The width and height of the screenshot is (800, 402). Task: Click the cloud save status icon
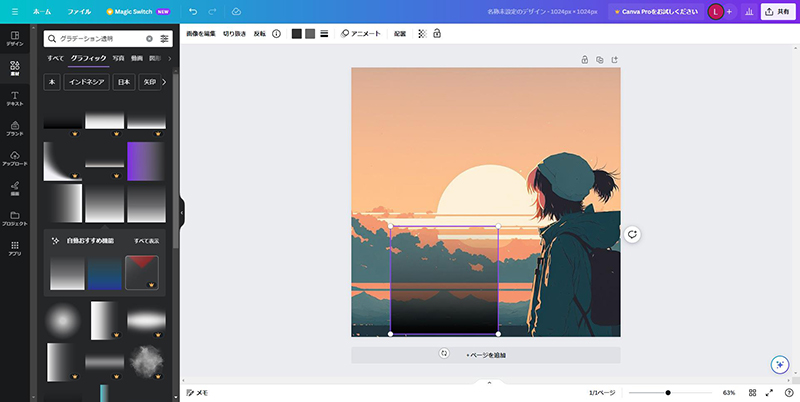236,11
